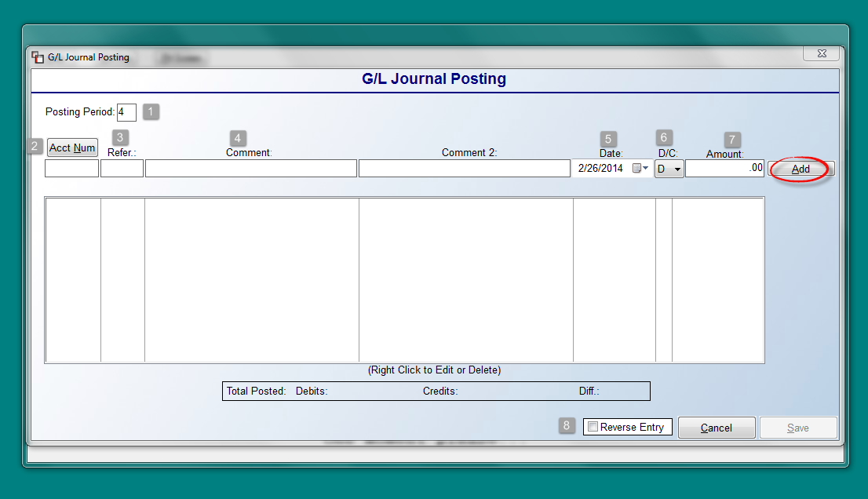Click inside the Posting Period field
Viewport: 868px width, 499px height.
pos(126,111)
